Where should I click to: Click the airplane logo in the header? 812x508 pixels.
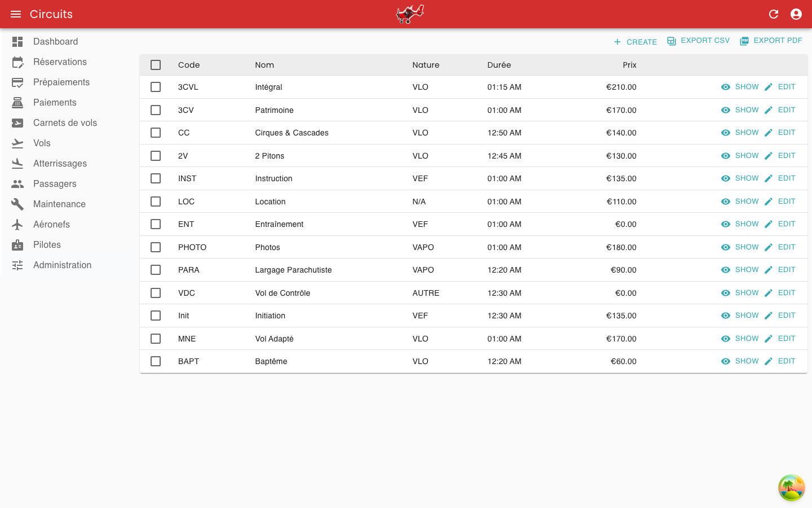click(410, 14)
